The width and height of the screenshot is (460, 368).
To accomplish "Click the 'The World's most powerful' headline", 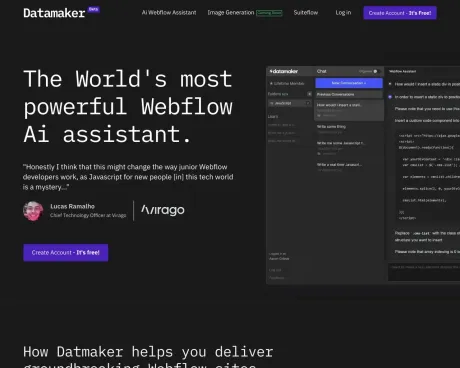I will (128, 107).
